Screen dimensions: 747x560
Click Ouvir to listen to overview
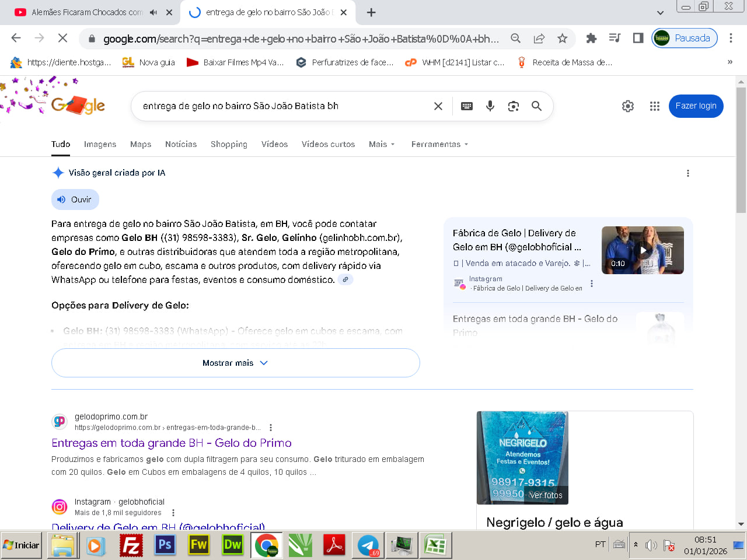coord(75,199)
